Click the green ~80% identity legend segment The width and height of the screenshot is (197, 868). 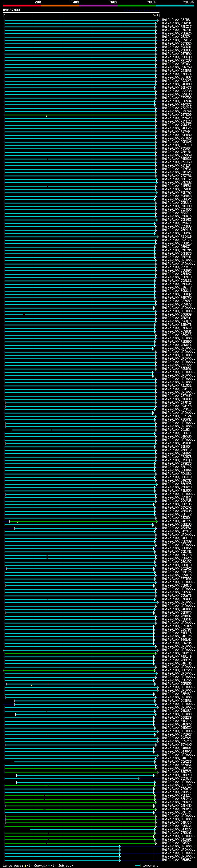(x=137, y=6)
